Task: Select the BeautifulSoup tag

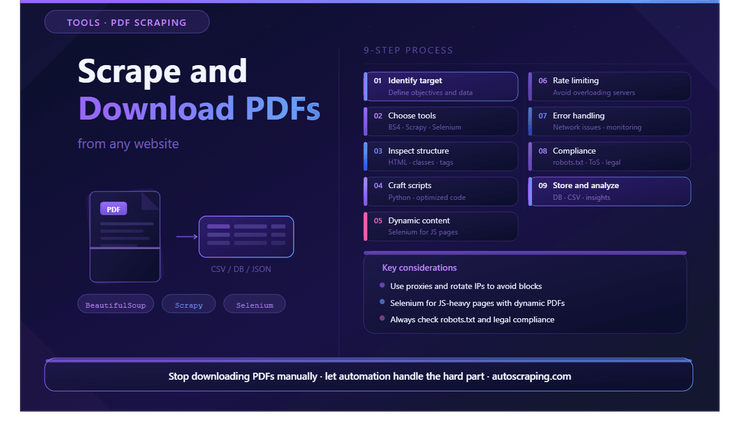Action: (116, 305)
